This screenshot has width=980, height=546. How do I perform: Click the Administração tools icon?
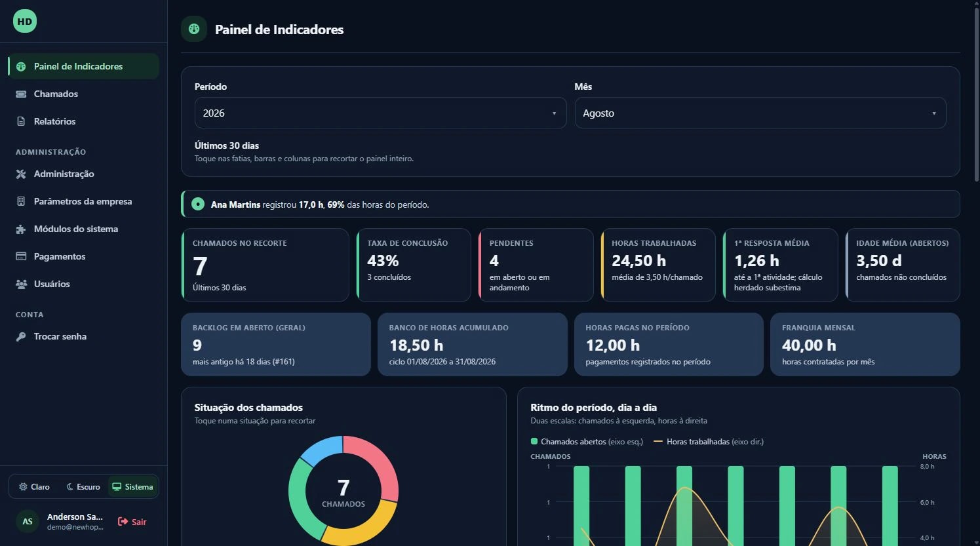tap(21, 174)
